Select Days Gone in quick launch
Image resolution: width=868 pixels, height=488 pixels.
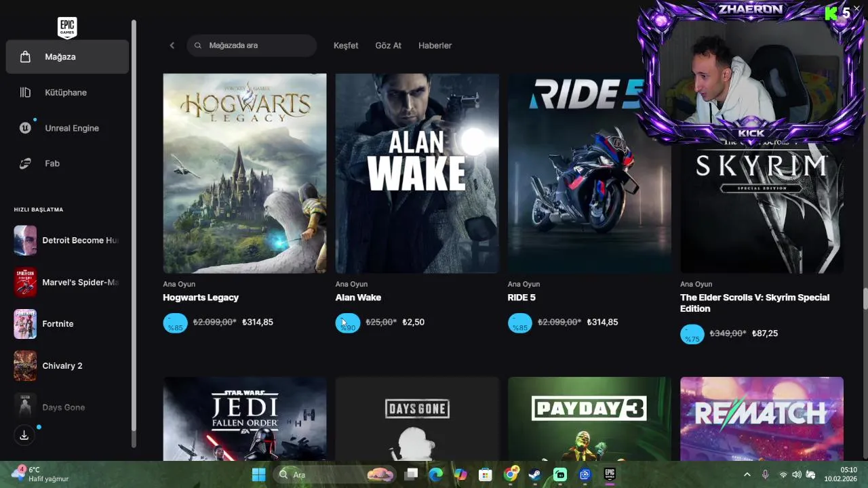click(x=67, y=407)
